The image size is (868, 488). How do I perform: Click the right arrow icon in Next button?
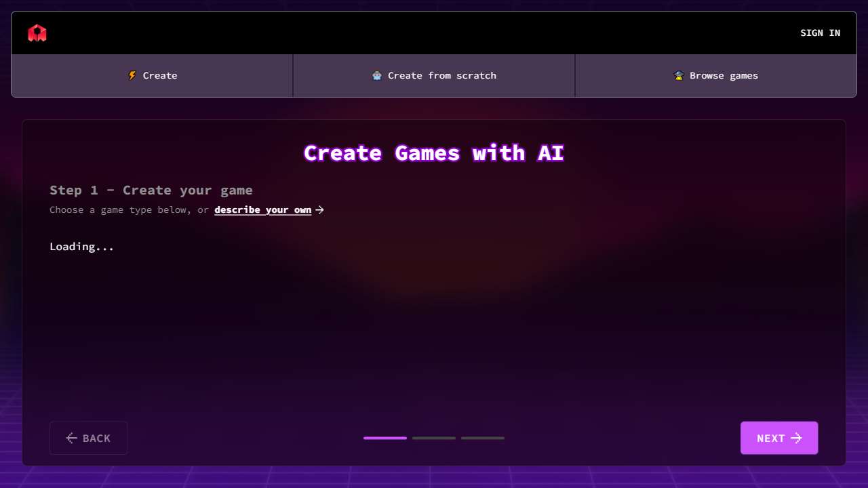pos(797,439)
